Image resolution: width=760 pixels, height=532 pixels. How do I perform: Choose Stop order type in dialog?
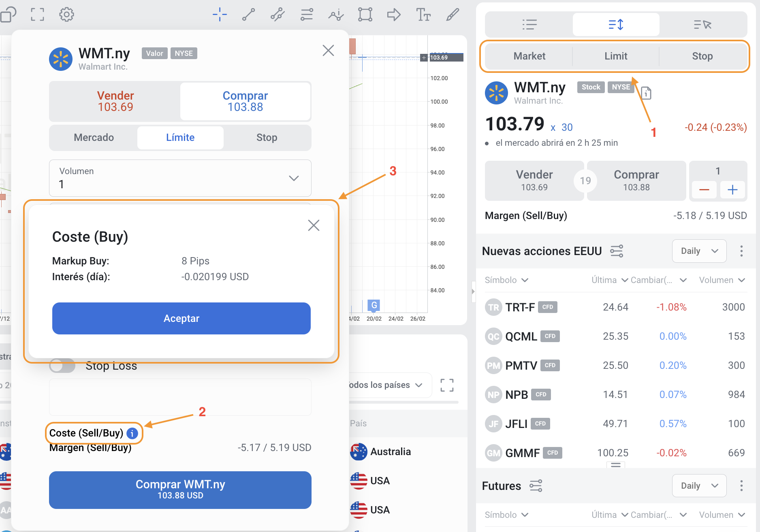(x=267, y=138)
